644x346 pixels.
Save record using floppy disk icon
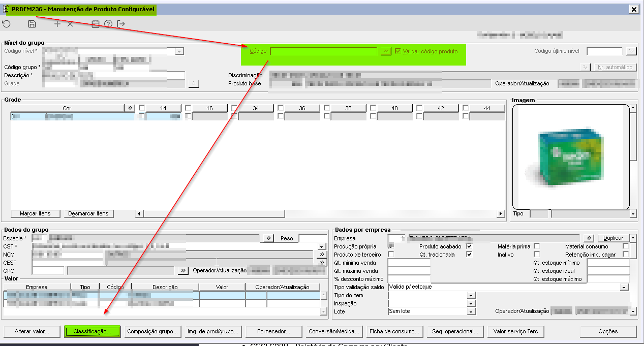click(32, 24)
